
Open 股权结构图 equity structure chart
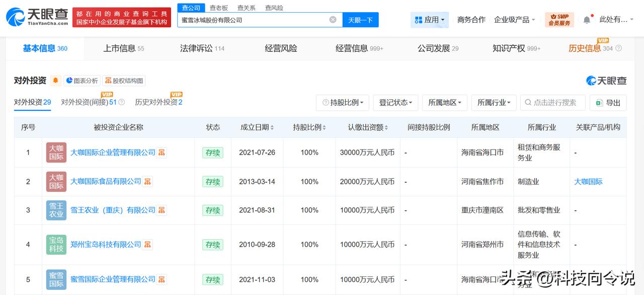click(124, 81)
